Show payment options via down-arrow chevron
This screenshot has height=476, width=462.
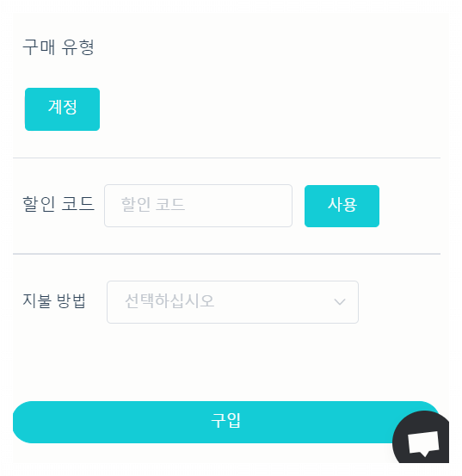[340, 302]
